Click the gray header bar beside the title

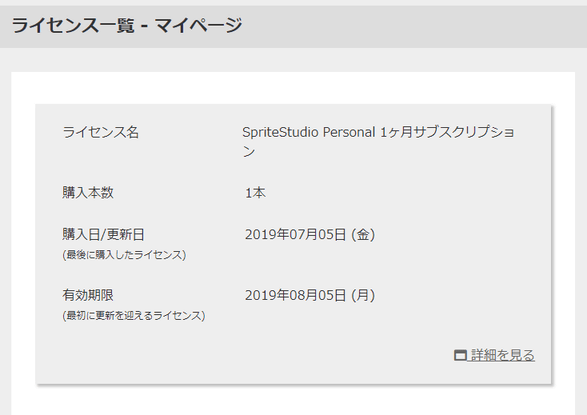pyautogui.click(x=412, y=26)
